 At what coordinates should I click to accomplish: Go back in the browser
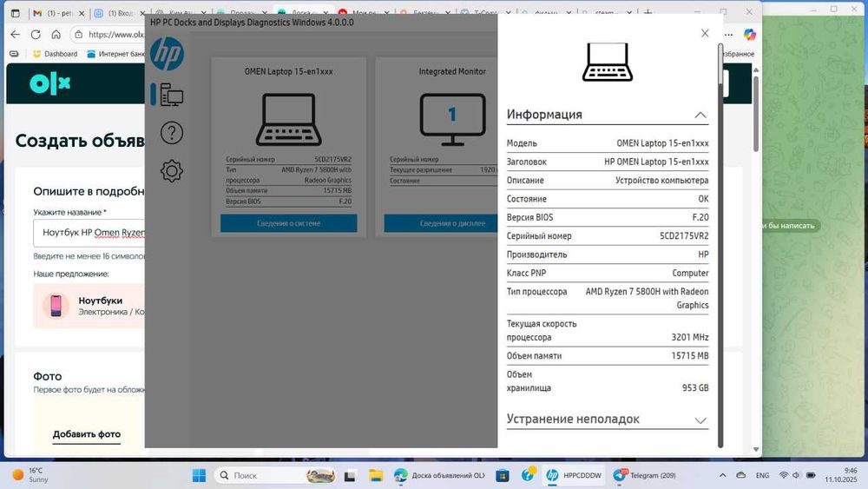pos(16,35)
